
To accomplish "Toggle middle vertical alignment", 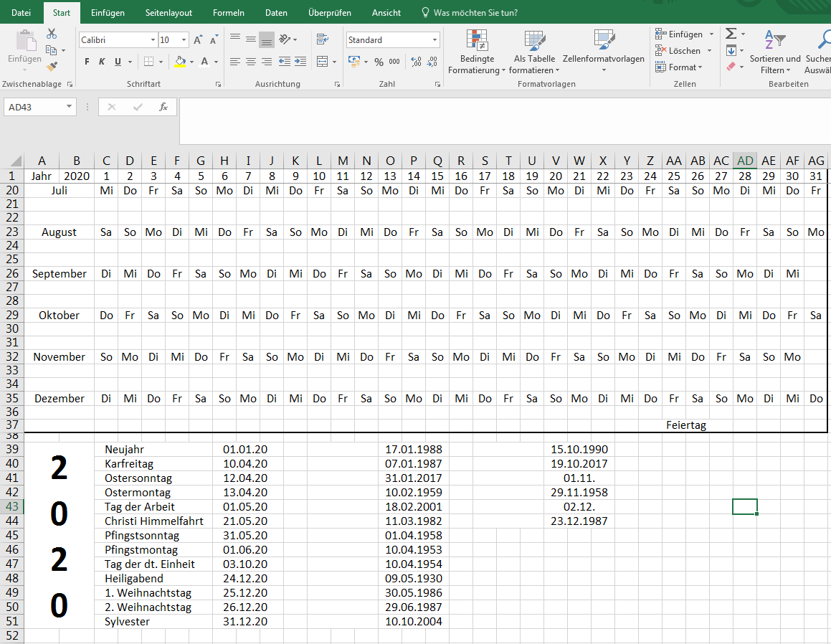I will click(251, 39).
